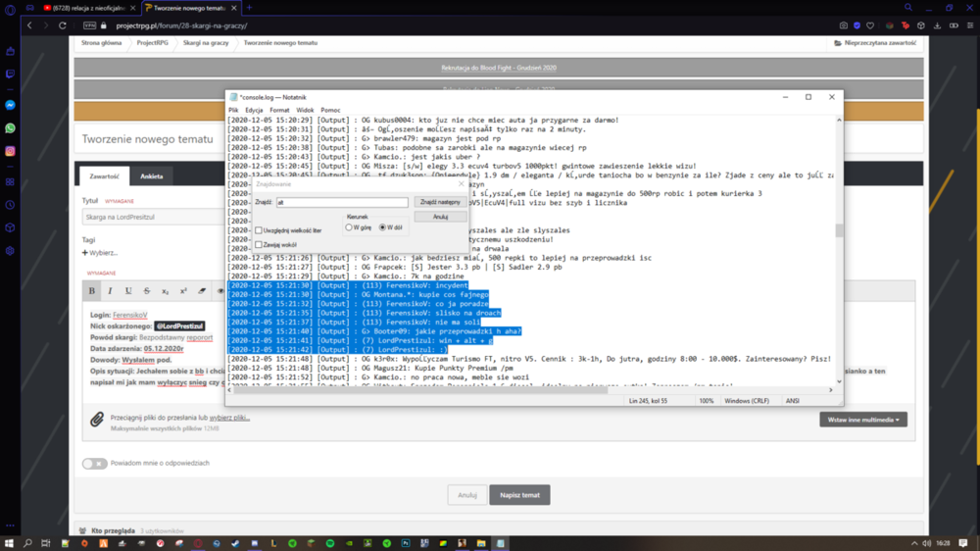This screenshot has height=551, width=980.
Task: Open the history clock icon in the sidebar
Action: 10,205
